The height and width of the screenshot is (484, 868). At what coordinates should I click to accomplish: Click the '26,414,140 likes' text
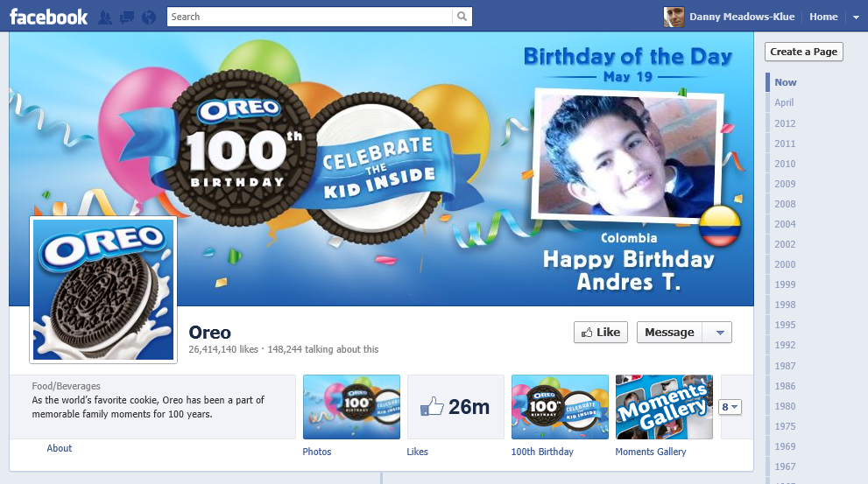tap(223, 349)
